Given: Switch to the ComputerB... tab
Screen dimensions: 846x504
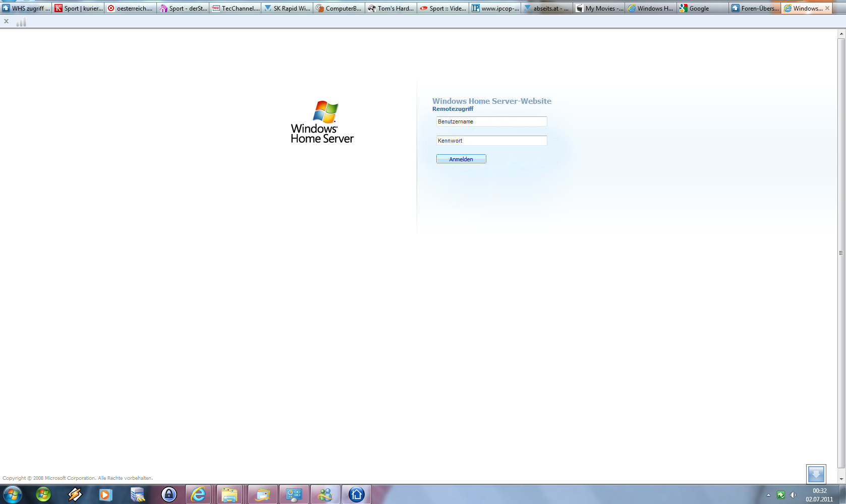Looking at the screenshot, I should tap(339, 8).
